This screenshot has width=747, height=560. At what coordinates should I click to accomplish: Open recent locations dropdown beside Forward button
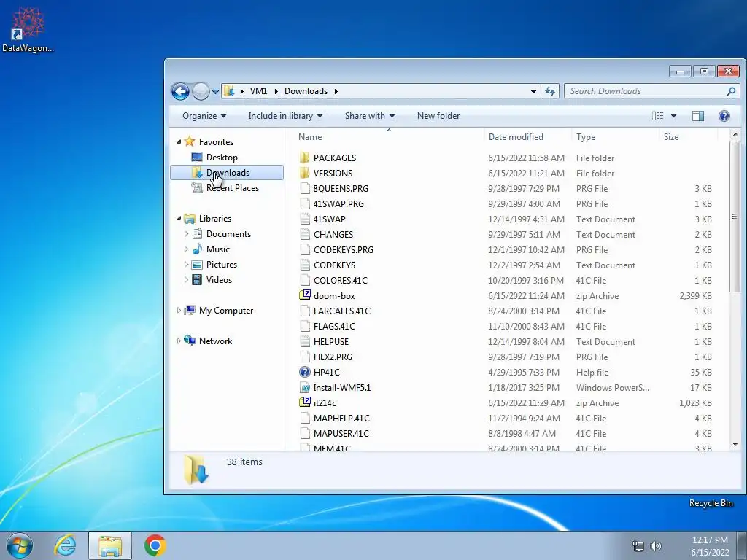[215, 91]
